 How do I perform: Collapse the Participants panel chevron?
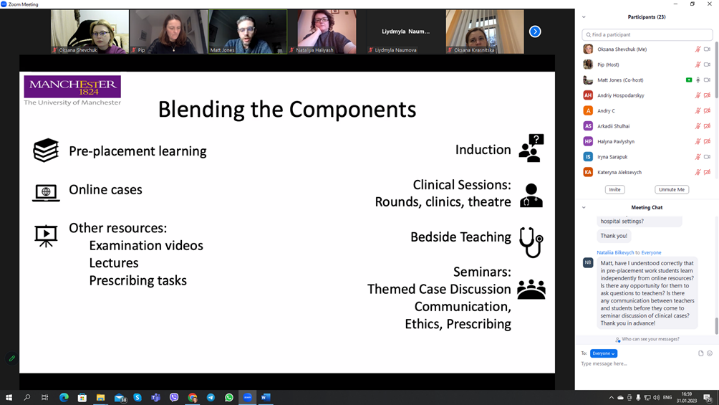point(584,17)
